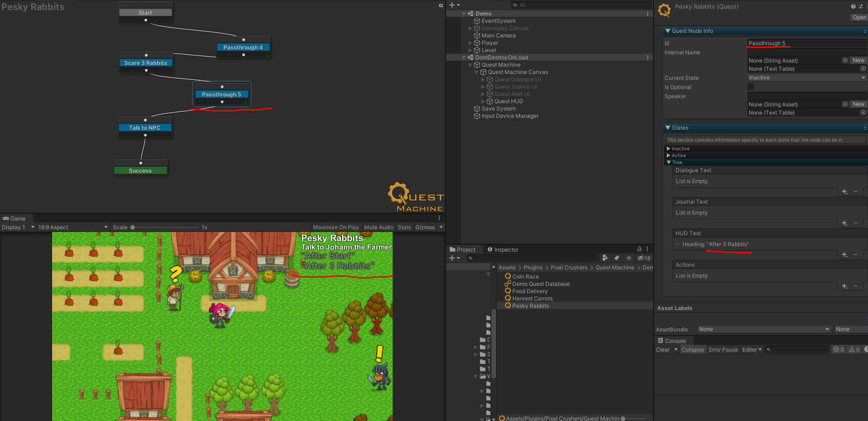Viewport: 868px width, 421px height.
Task: Expand the Inactive state section
Action: [x=668, y=149]
